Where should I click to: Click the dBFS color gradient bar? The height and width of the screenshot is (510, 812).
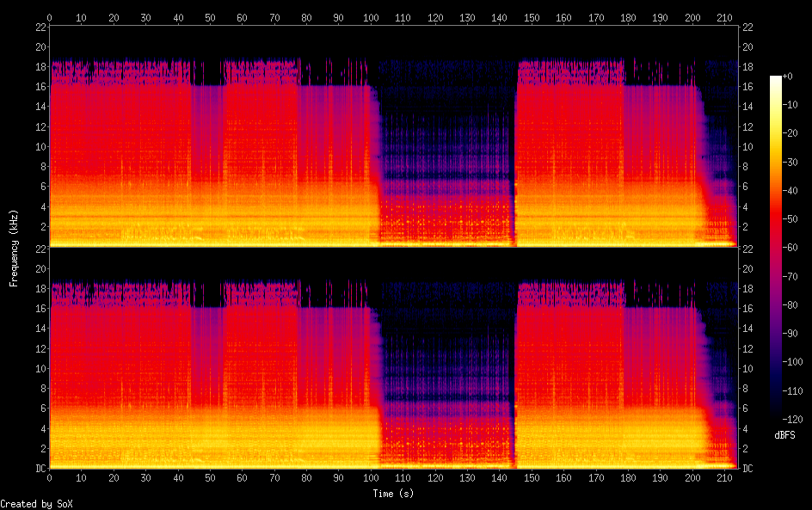(x=775, y=247)
